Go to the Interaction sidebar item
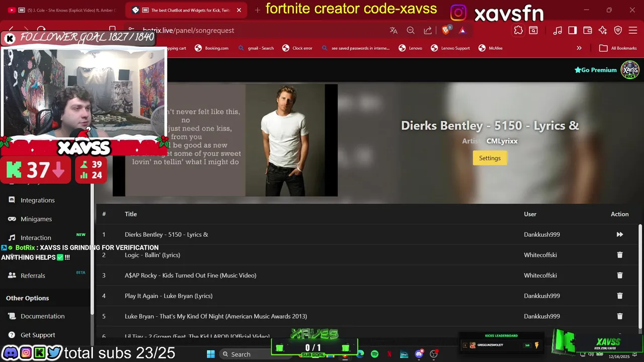This screenshot has height=362, width=644. [x=36, y=237]
